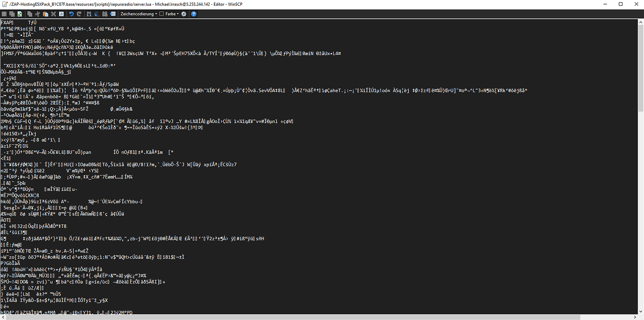Undo the last edit

(71, 14)
